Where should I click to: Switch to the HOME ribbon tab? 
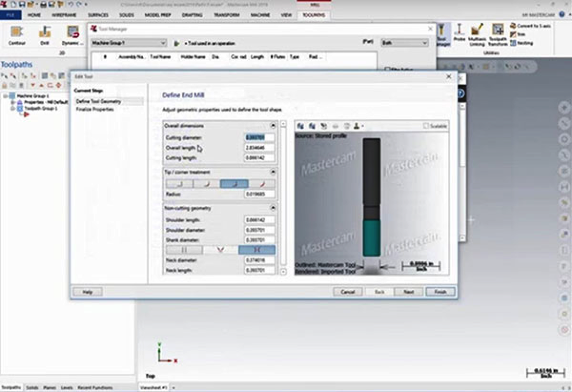click(x=34, y=15)
